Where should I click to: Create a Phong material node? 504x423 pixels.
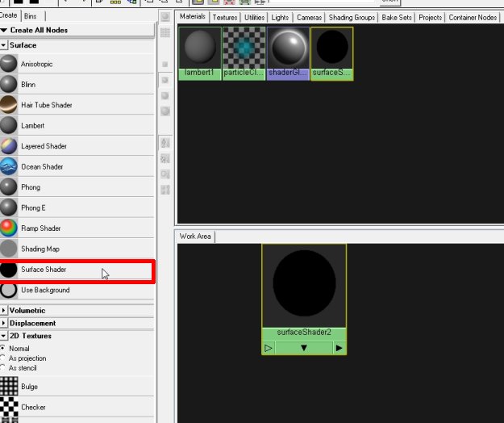point(77,187)
